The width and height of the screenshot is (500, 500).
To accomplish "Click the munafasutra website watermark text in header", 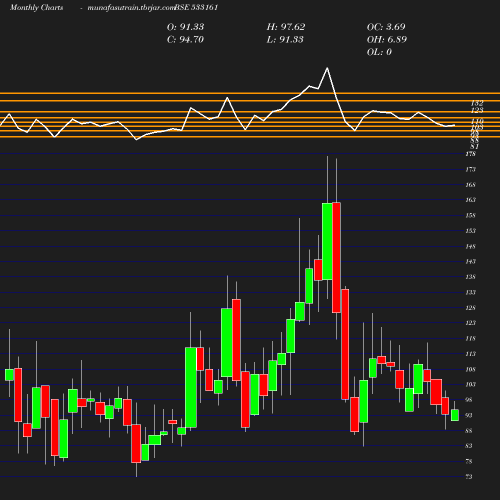I will click(131, 8).
